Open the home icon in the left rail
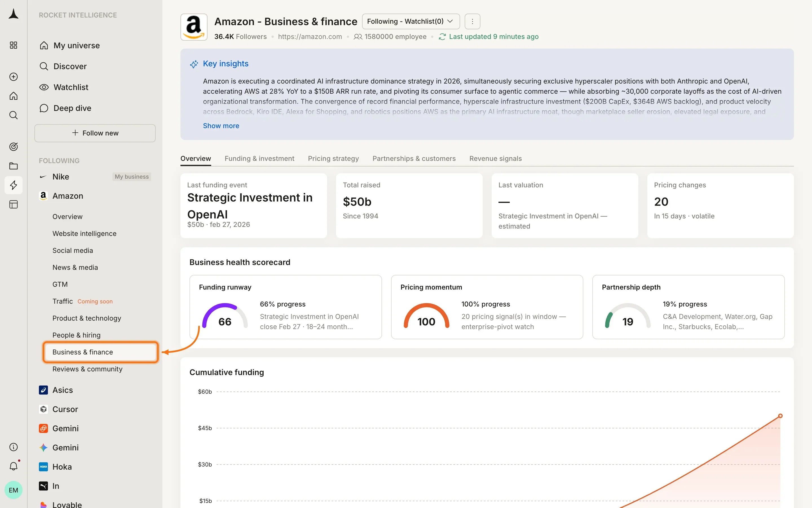The width and height of the screenshot is (812, 508). pyautogui.click(x=14, y=96)
